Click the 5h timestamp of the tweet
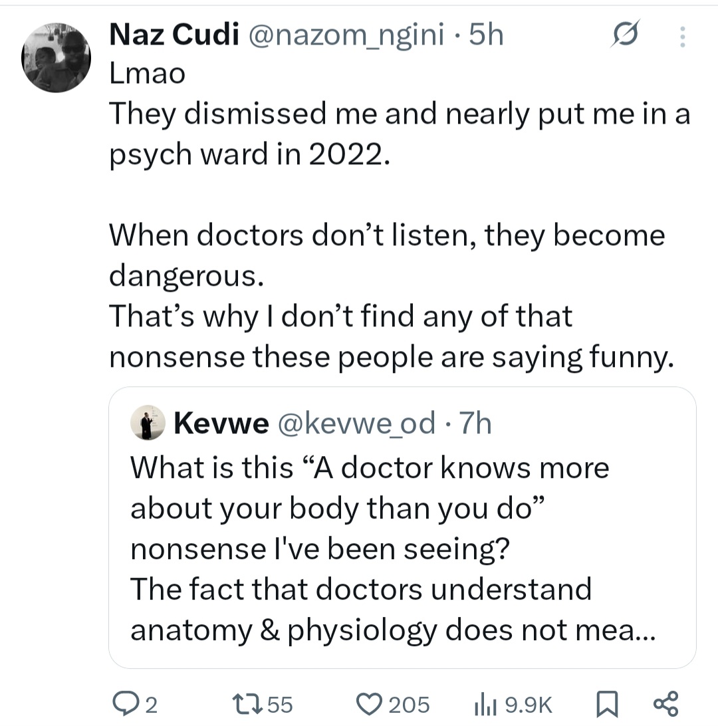The width and height of the screenshot is (718, 728). click(x=487, y=36)
